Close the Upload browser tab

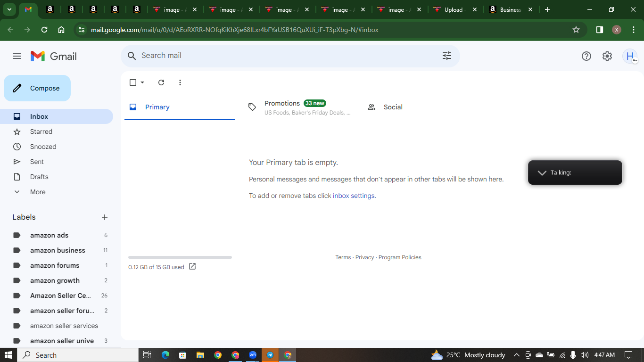474,9
